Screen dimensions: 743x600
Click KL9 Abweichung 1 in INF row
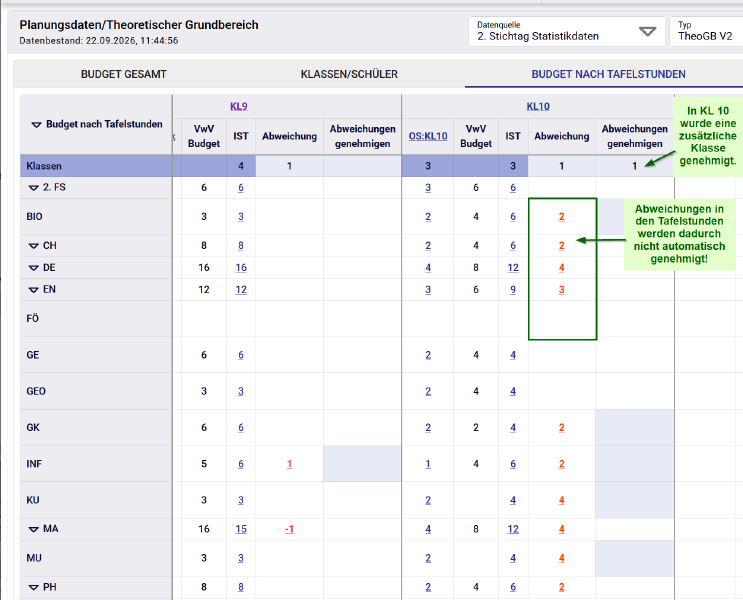tap(290, 464)
